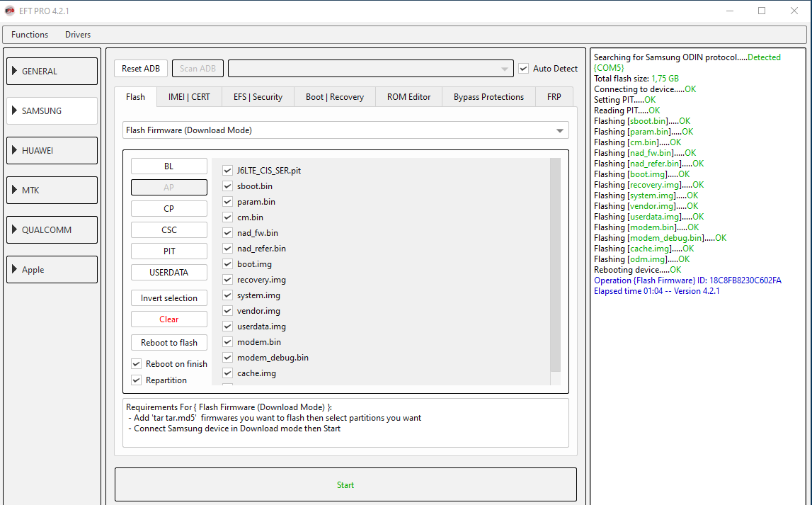
Task: Switch to the IMEI | CERT tab
Action: point(189,97)
